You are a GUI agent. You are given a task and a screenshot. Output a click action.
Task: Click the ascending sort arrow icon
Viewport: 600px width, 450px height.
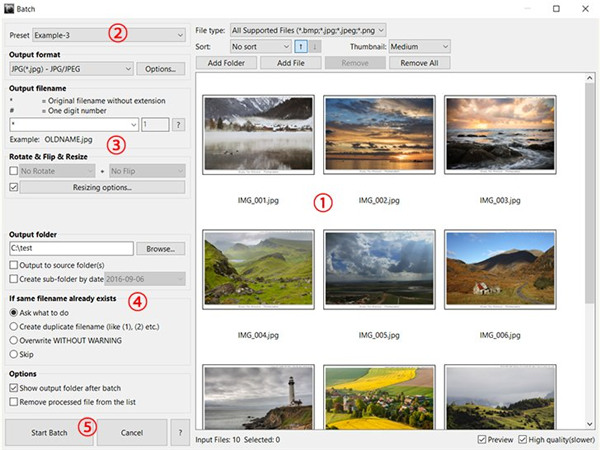point(301,47)
